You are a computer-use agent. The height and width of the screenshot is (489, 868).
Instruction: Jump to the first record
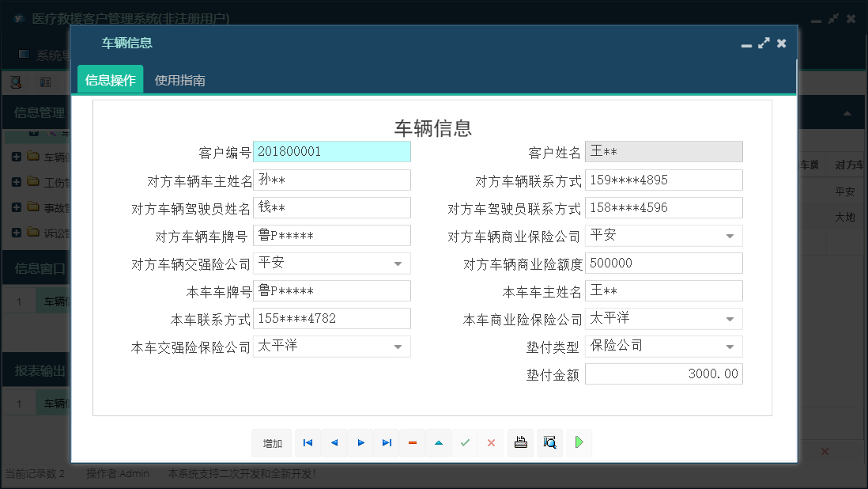point(308,443)
